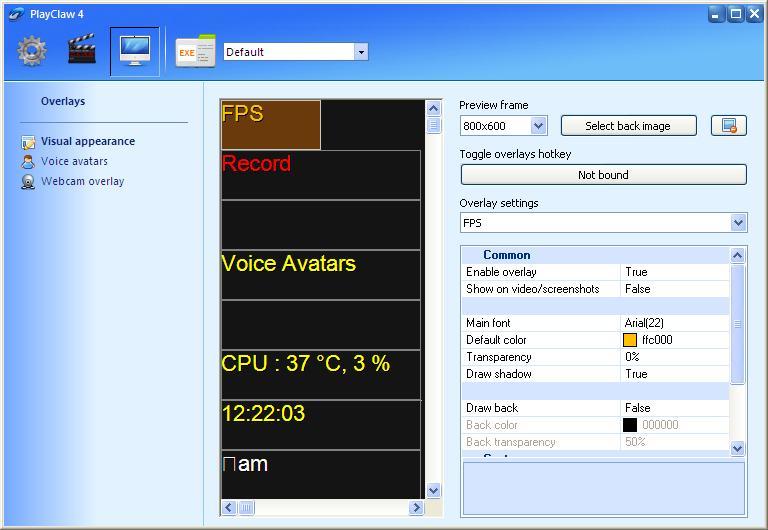Click the Webcam overlay camera icon
Image resolution: width=768 pixels, height=530 pixels.
coord(28,182)
